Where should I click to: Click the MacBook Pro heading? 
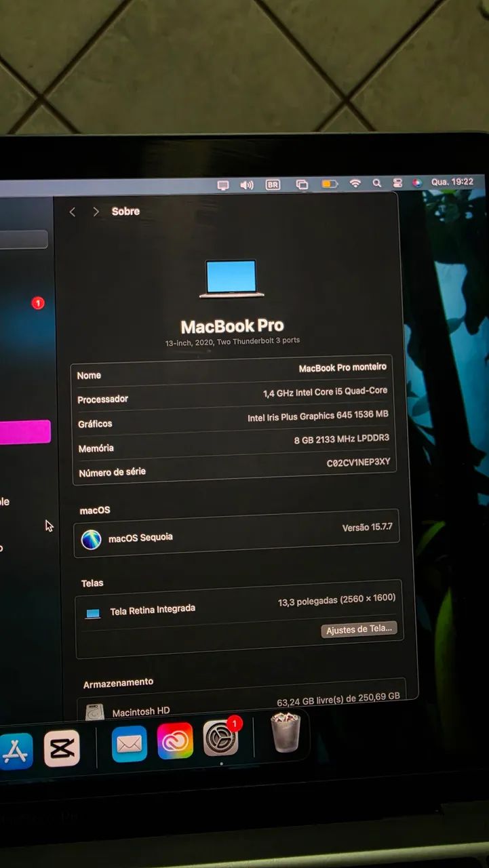click(x=232, y=326)
